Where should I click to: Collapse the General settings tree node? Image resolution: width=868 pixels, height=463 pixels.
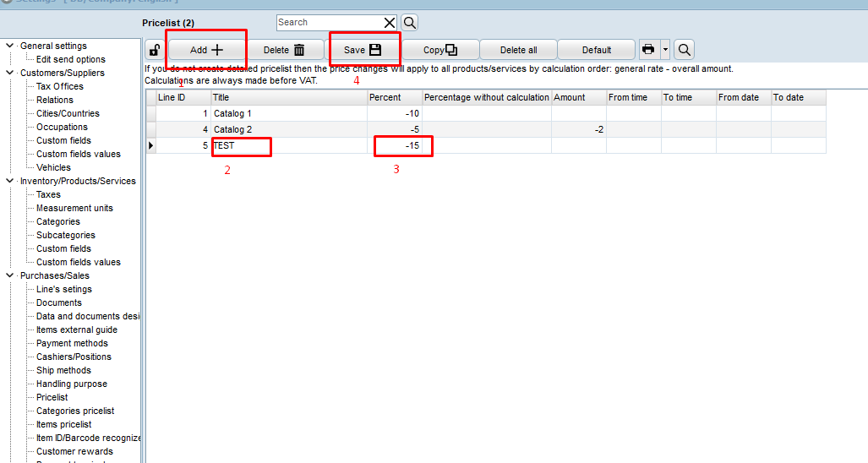9,46
